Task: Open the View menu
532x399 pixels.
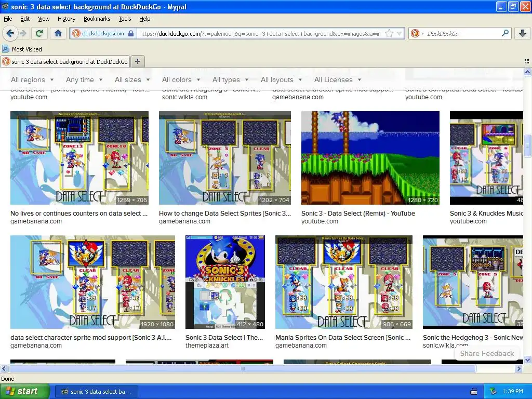Action: tap(44, 19)
